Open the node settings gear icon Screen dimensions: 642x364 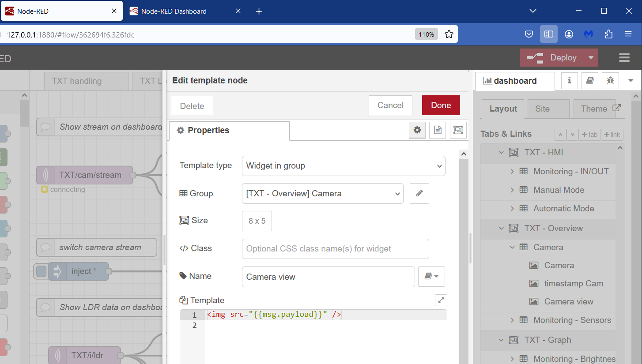417,130
